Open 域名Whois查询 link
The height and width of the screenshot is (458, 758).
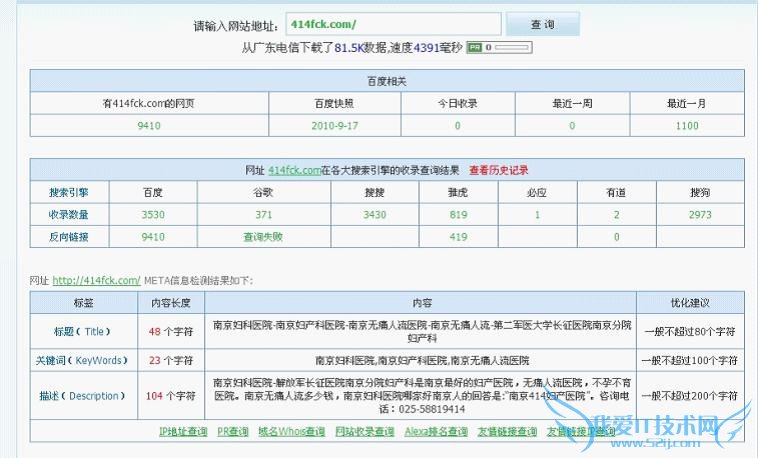coord(292,431)
